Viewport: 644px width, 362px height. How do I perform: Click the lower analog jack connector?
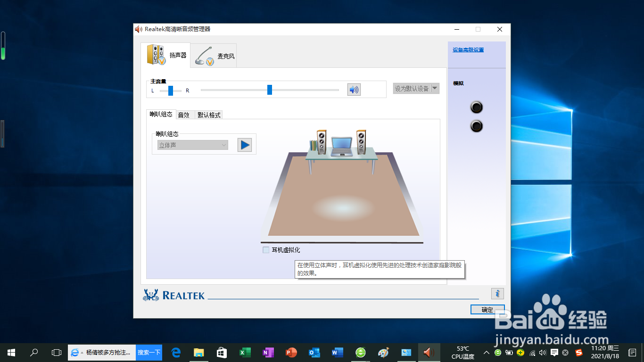click(477, 126)
